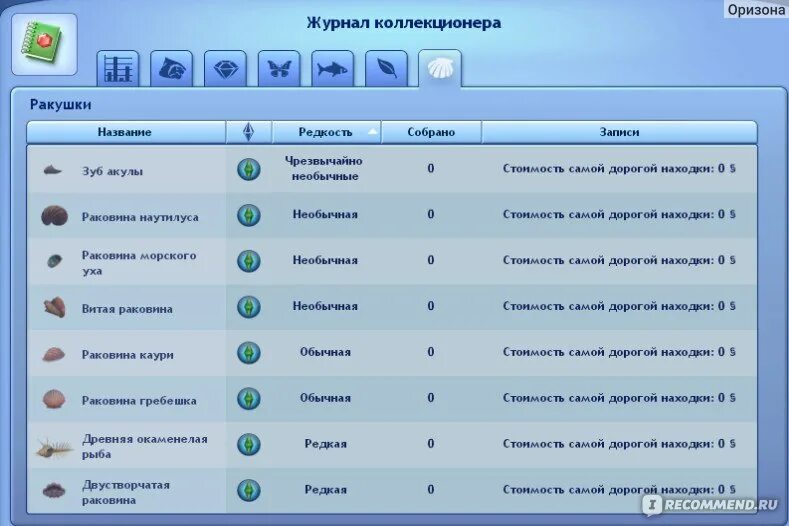This screenshot has height=526, width=789.
Task: Switch to the butterfly insects tab
Action: coord(279,69)
